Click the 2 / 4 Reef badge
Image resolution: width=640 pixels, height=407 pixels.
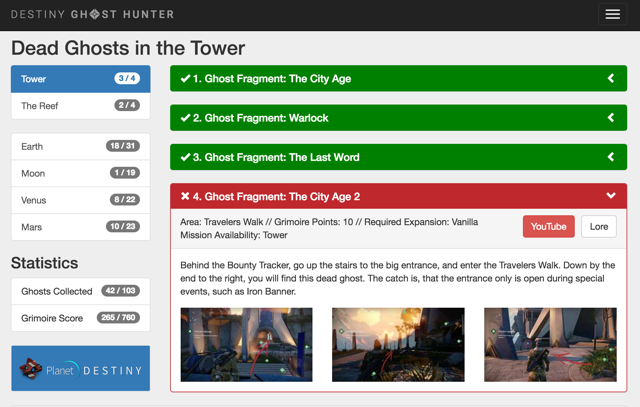pos(127,105)
